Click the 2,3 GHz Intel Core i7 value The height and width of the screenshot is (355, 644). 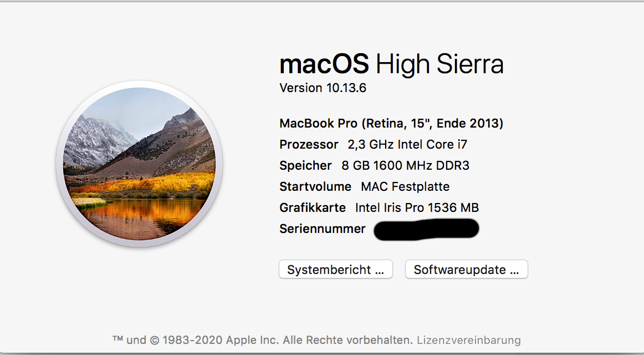[407, 144]
